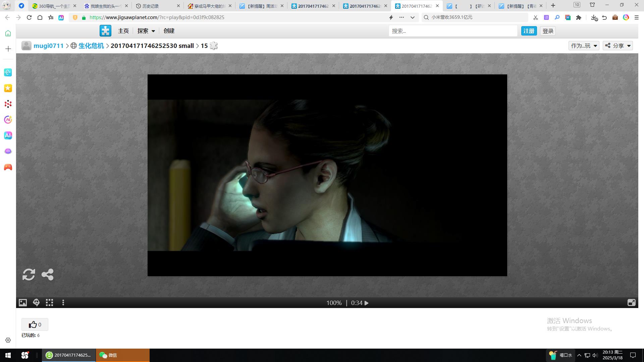Screen dimensions: 644x362
Task: Toggle the ghost image icon
Action: click(36, 303)
